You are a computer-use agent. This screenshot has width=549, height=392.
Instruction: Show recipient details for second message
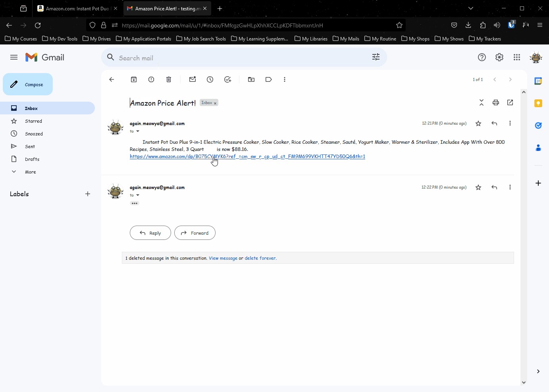(x=138, y=195)
